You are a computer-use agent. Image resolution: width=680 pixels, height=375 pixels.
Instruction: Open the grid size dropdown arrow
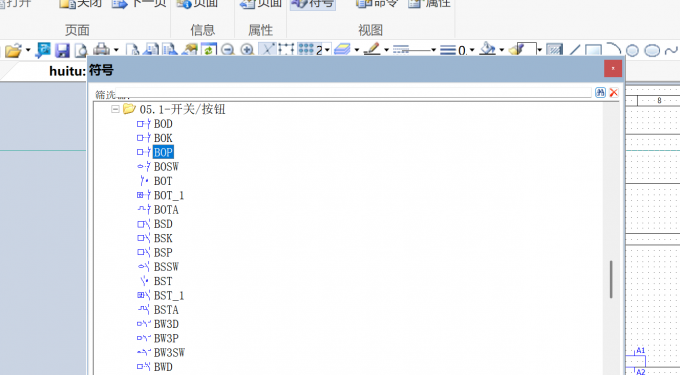coord(327,50)
